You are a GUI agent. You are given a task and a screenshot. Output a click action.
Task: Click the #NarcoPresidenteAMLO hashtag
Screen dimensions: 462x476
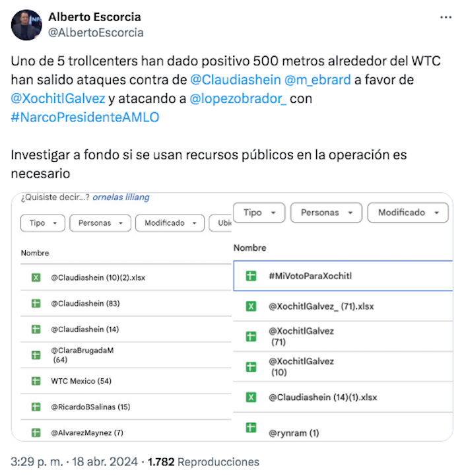[85, 118]
